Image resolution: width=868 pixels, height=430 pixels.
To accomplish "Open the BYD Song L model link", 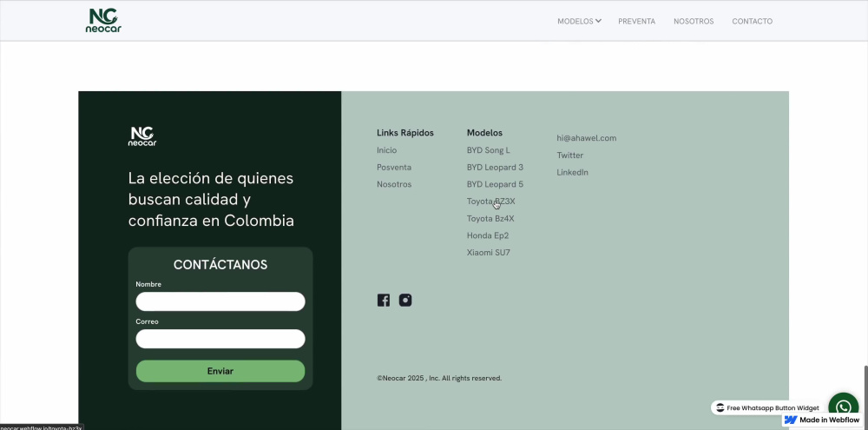I will (x=488, y=150).
